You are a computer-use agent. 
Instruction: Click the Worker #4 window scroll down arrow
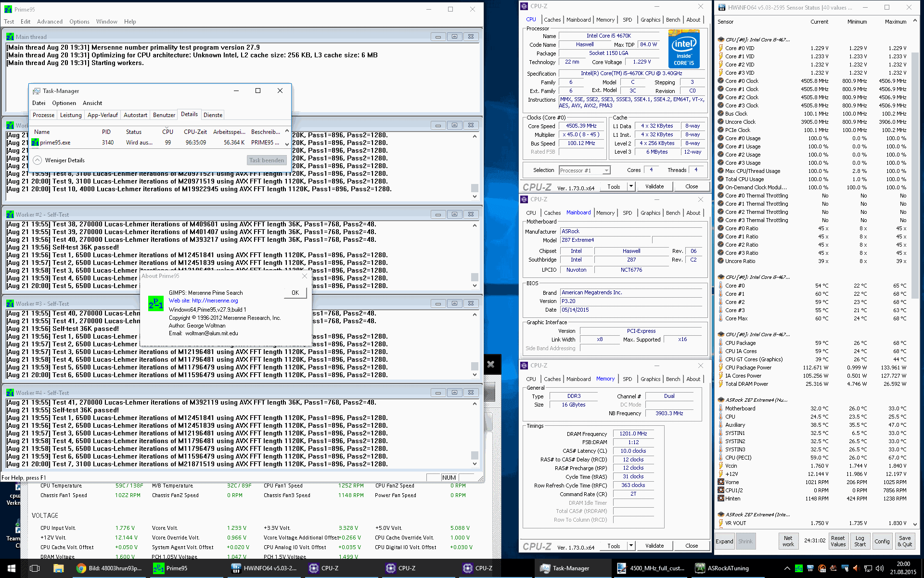pyautogui.click(x=475, y=464)
